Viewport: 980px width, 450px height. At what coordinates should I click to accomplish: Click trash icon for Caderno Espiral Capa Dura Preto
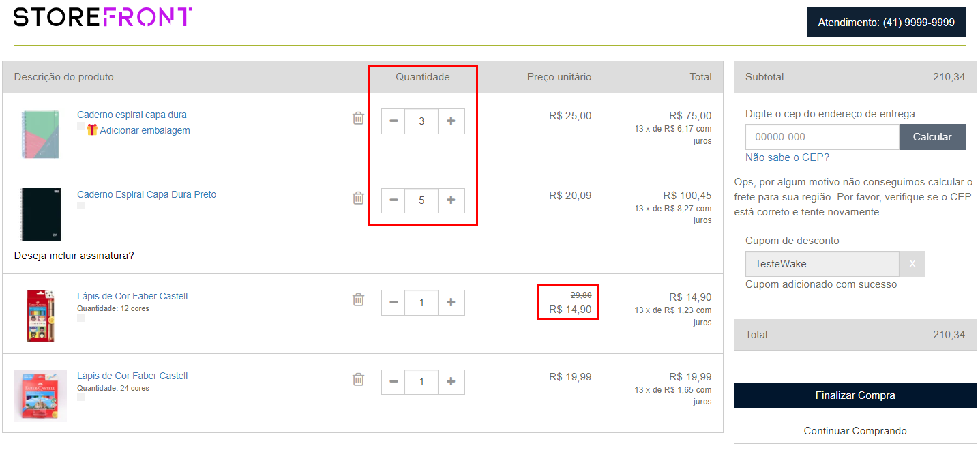click(x=358, y=198)
